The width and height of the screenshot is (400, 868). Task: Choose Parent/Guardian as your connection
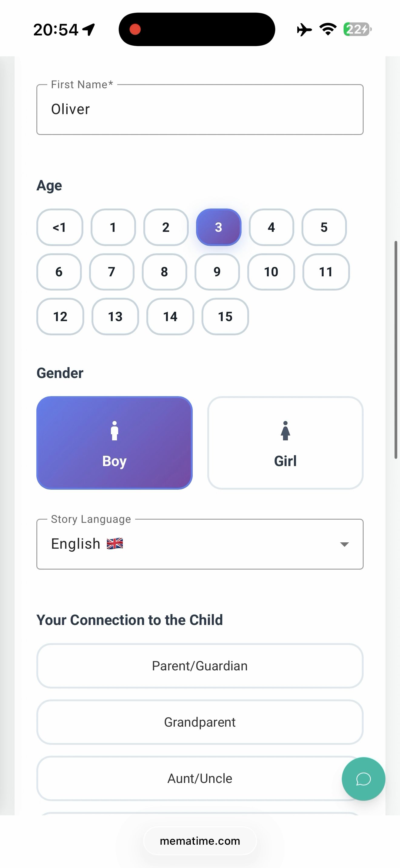pyautogui.click(x=200, y=666)
